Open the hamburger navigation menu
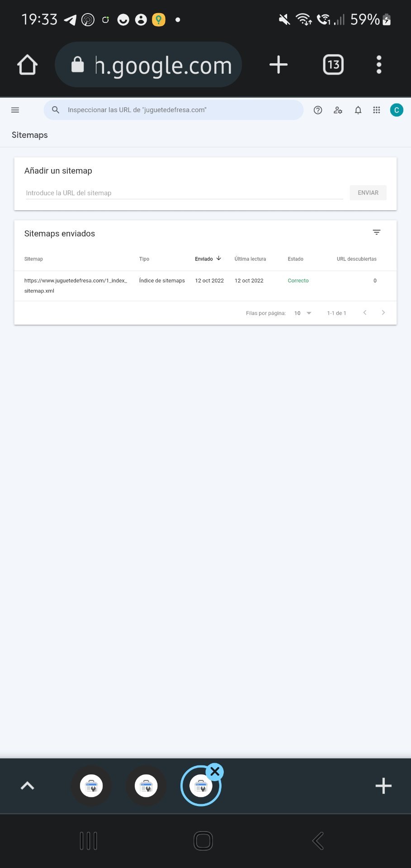 15,110
